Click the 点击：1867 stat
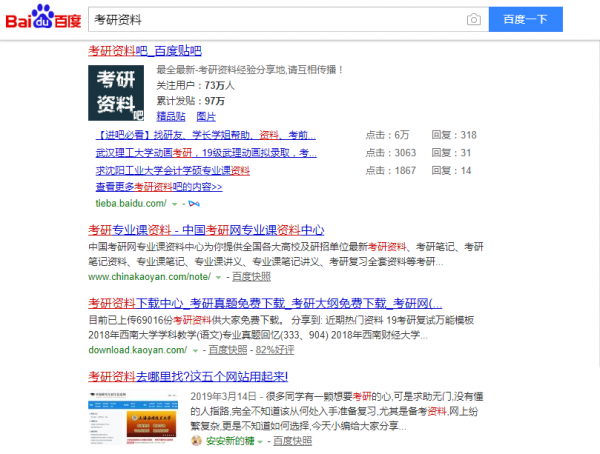This screenshot has width=600, height=454. tap(390, 170)
